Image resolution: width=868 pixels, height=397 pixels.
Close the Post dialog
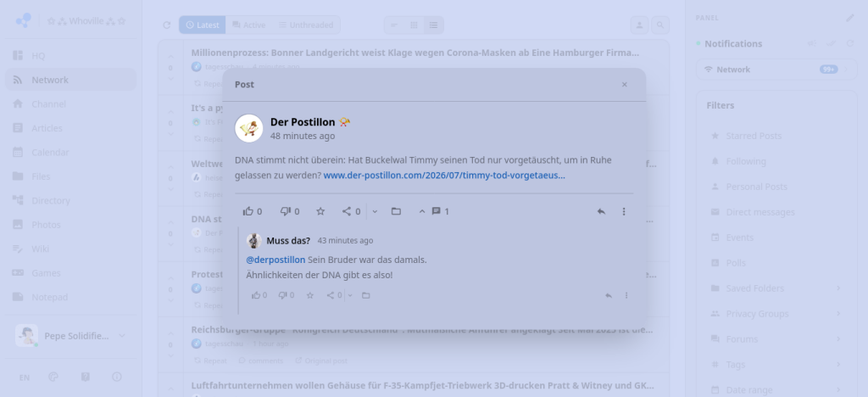[625, 84]
